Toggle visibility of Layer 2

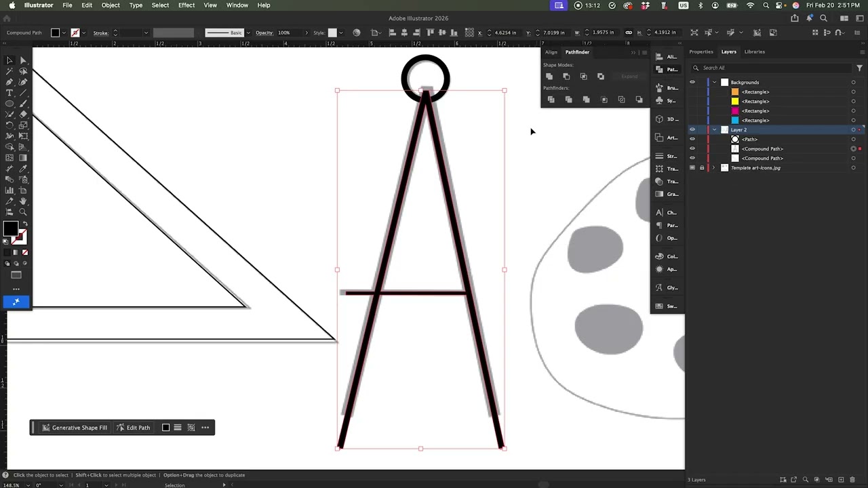pos(692,129)
